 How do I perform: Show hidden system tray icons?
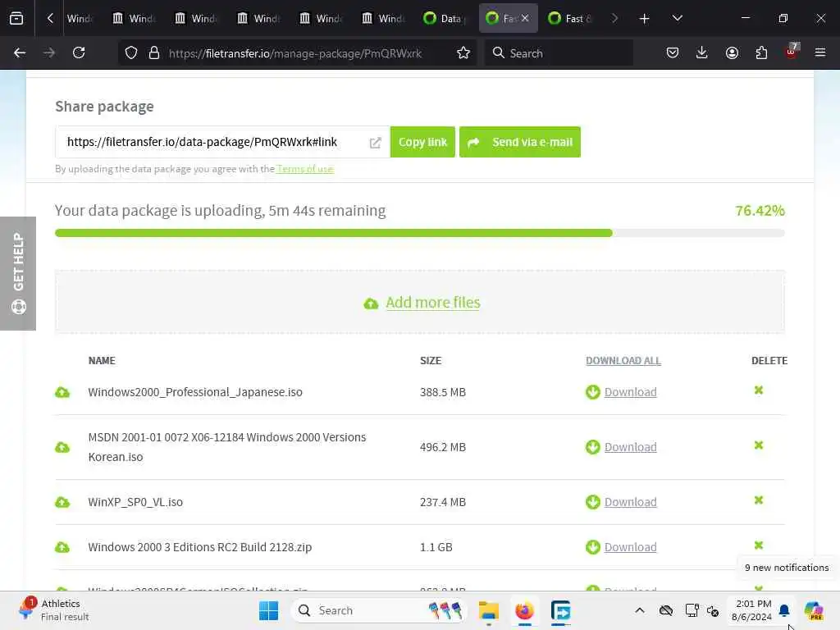640,610
